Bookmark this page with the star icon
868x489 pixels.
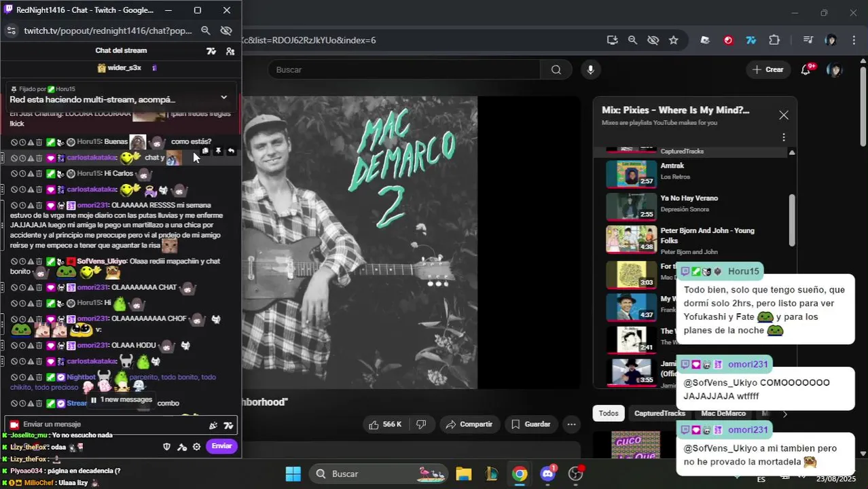click(674, 40)
